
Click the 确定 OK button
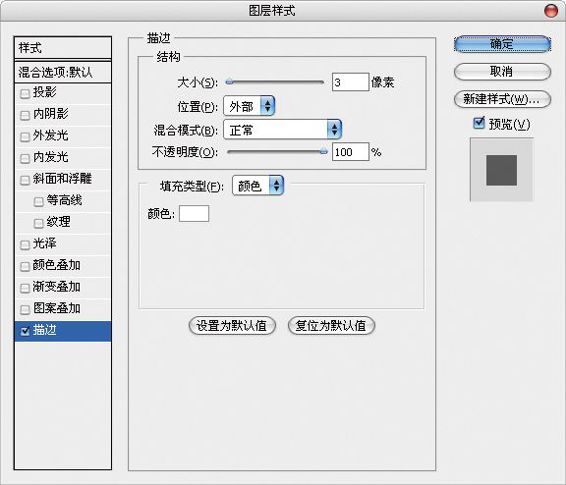[x=502, y=44]
